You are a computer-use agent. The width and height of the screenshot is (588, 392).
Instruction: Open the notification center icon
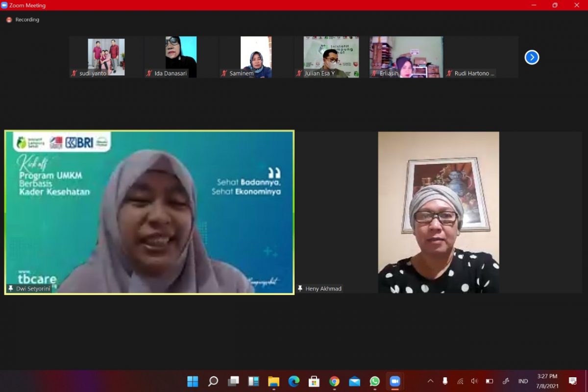tap(572, 381)
